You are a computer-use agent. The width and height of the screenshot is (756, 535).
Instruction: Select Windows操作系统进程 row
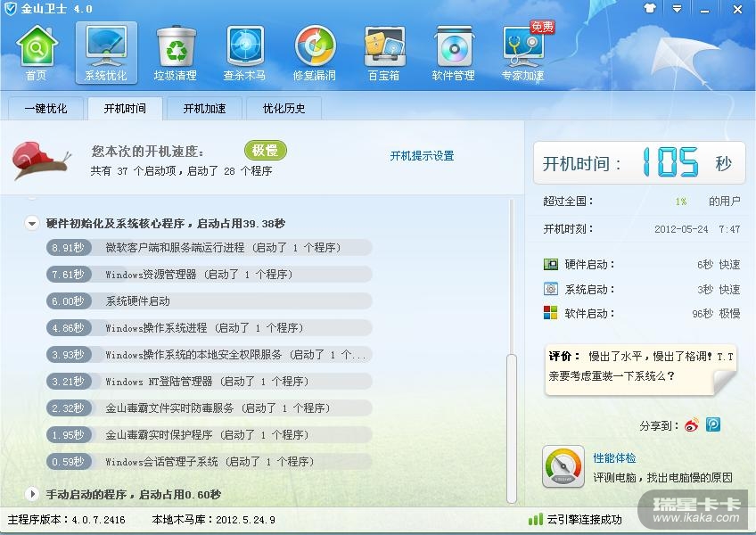tap(210, 328)
